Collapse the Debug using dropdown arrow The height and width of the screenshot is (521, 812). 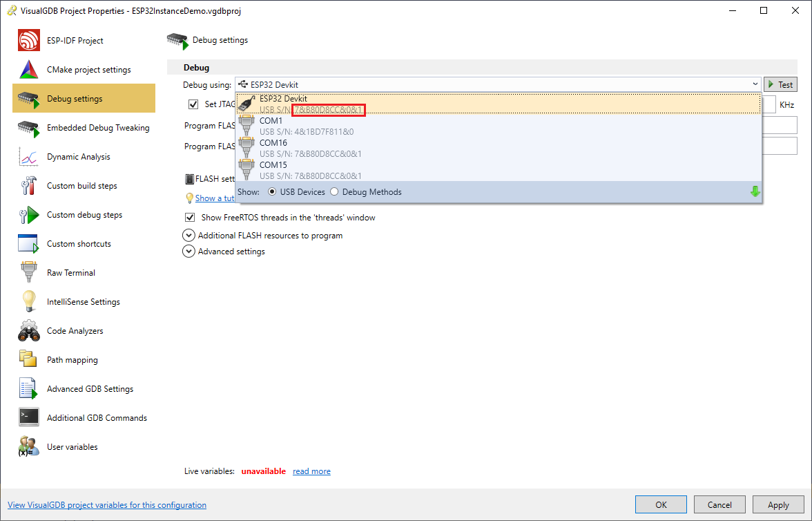tap(755, 84)
